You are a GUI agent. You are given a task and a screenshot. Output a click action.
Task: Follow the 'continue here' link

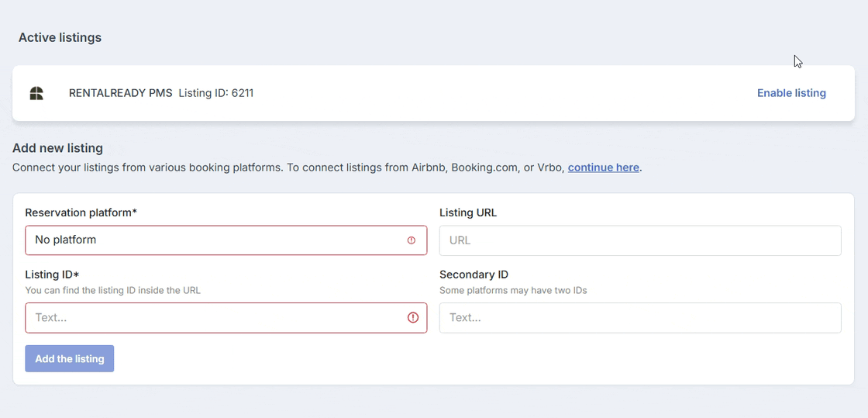coord(604,168)
